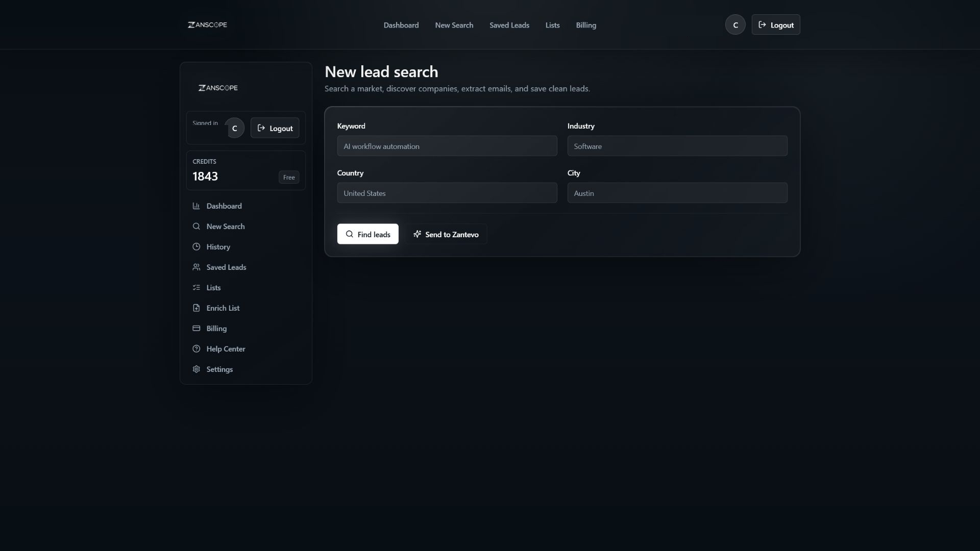980x551 pixels.
Task: Open Settings label in the sidebar
Action: click(x=219, y=369)
